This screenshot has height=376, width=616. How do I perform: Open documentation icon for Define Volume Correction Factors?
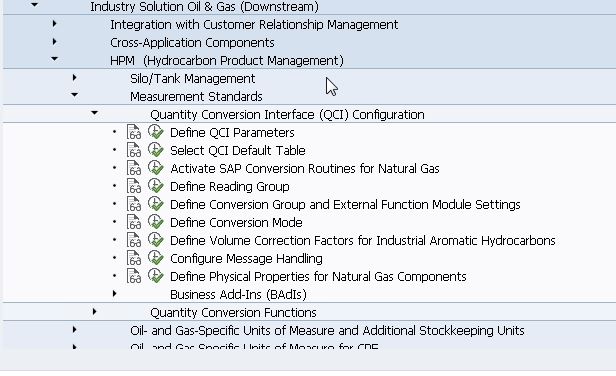134,240
